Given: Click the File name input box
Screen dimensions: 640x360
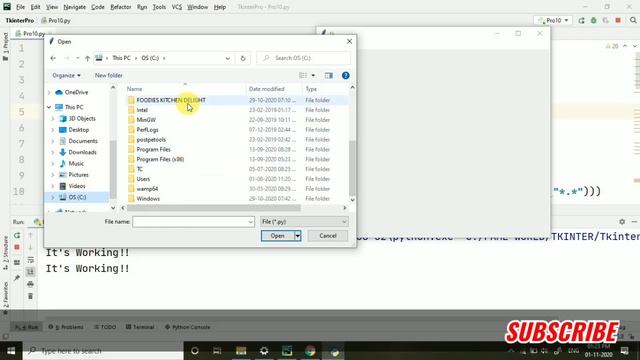Looking at the screenshot, I should tap(193, 222).
